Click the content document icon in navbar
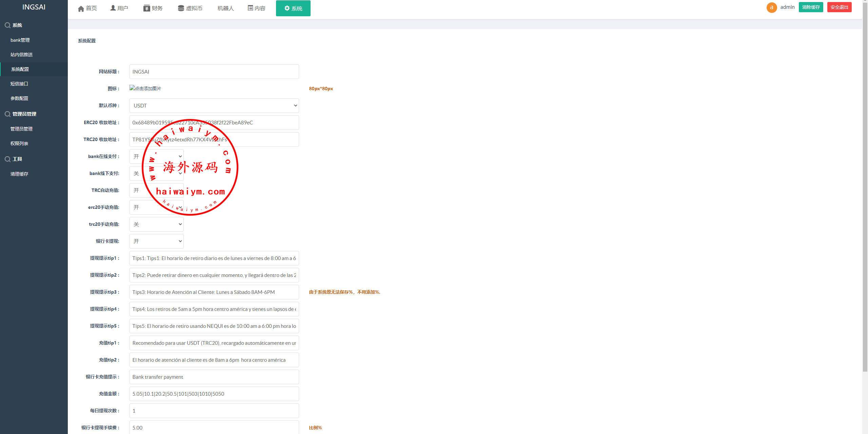The image size is (868, 434). (x=250, y=8)
